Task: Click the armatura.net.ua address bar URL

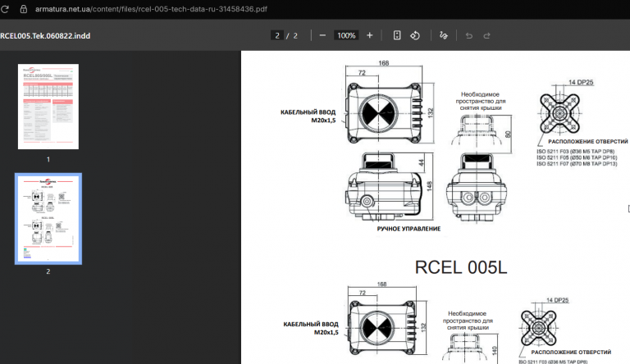Action: point(151,9)
